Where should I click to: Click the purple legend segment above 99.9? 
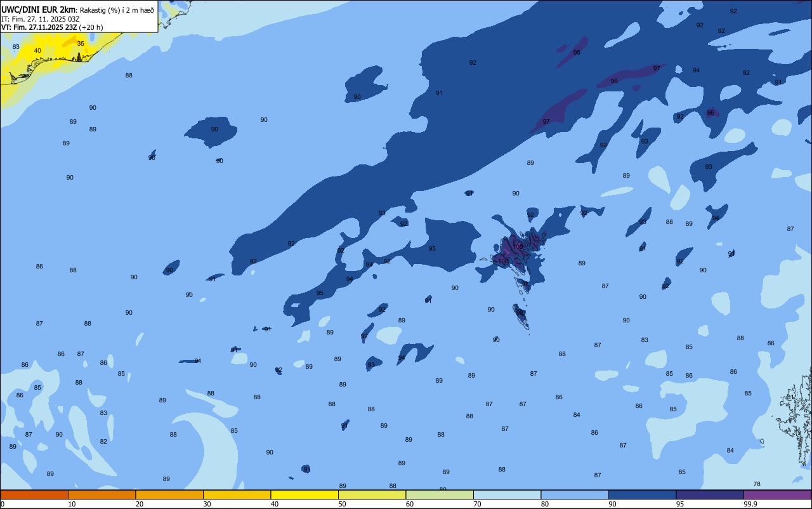click(x=777, y=494)
